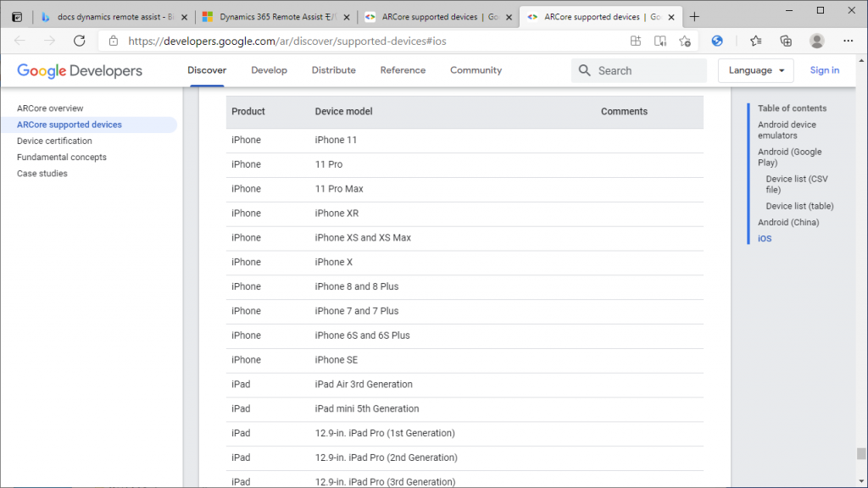Click the page vertical scrollbar thumb

(x=861, y=454)
